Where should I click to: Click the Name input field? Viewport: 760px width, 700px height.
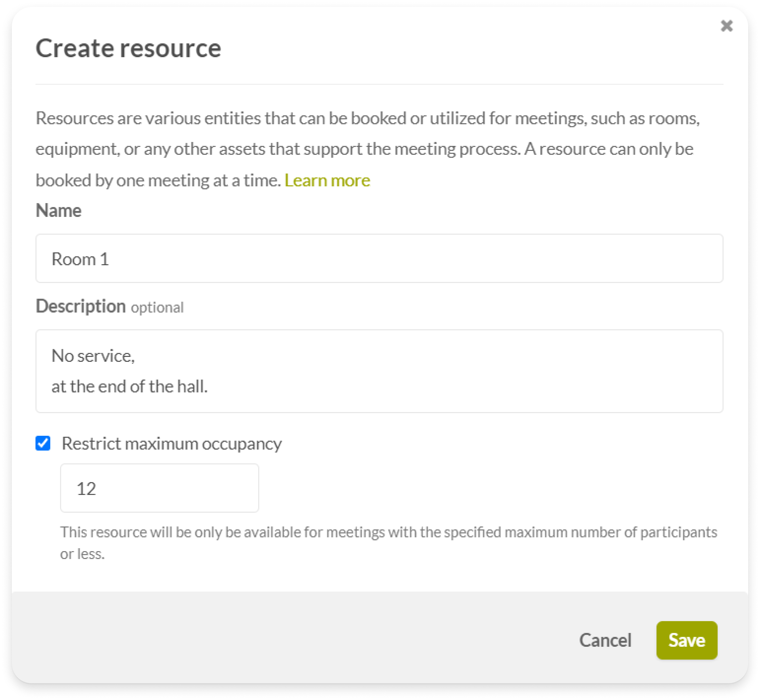pos(379,258)
